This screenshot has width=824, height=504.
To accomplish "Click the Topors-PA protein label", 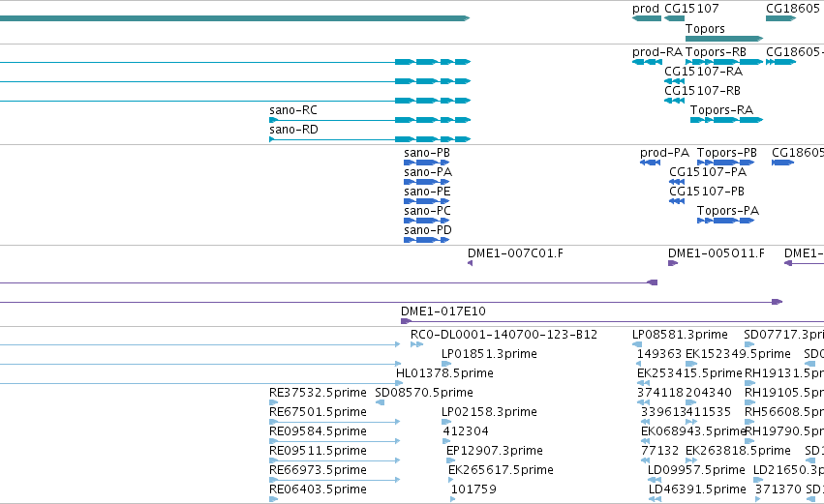I will [x=728, y=211].
